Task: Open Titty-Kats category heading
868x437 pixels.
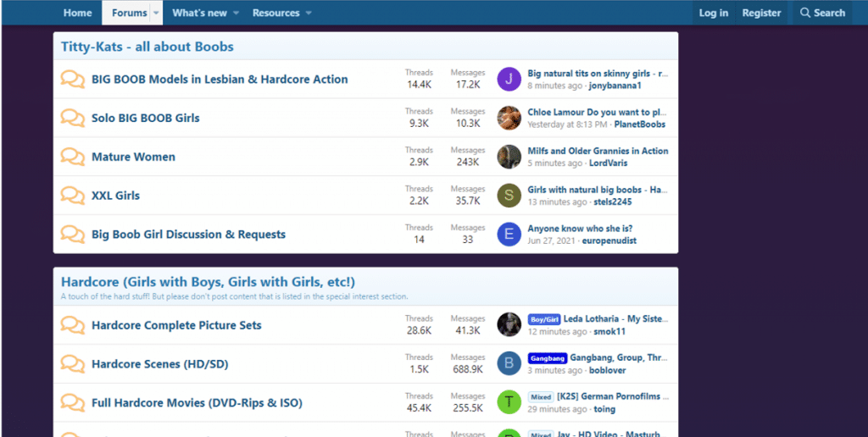Action: click(147, 47)
